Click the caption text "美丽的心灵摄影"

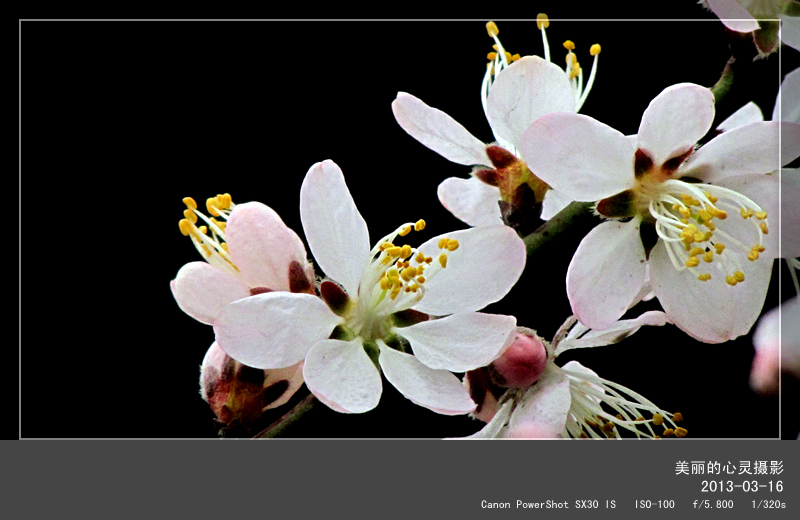click(x=729, y=467)
